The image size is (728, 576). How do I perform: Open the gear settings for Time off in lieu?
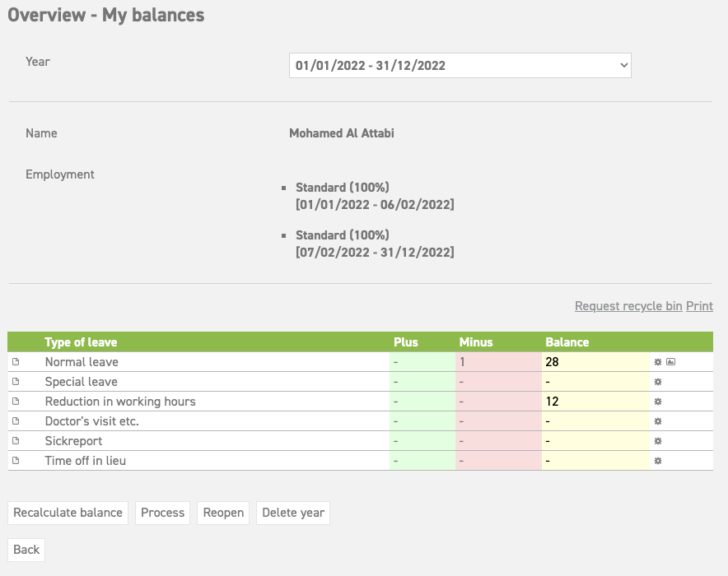coord(657,460)
